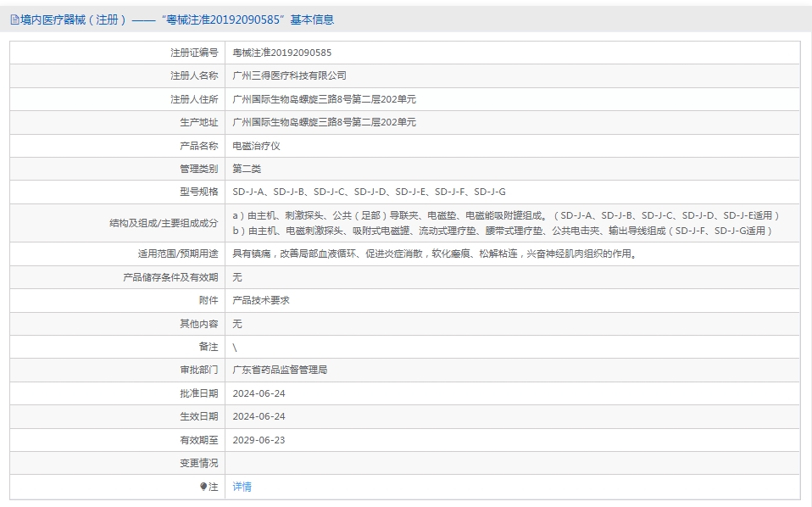812x507 pixels.
Task: Click management category value 第二类
Action: click(247, 169)
